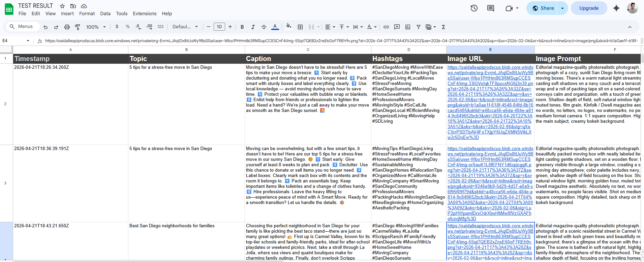The height and width of the screenshot is (262, 644).
Task: Open the Insert menu
Action: tap(67, 13)
